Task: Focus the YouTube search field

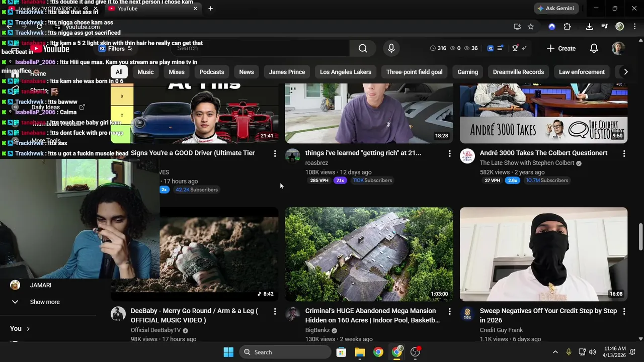Action: [260, 48]
